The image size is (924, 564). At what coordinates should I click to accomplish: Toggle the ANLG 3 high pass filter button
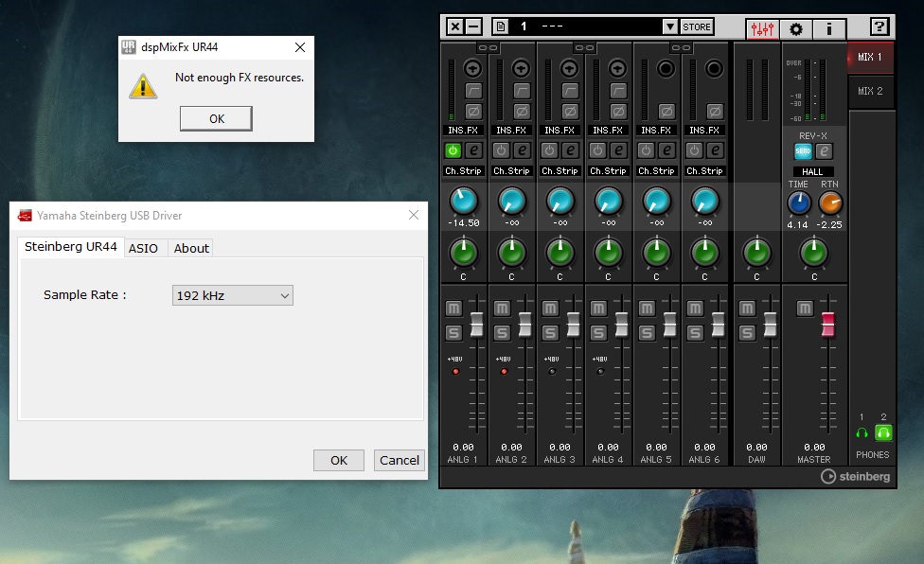point(570,91)
